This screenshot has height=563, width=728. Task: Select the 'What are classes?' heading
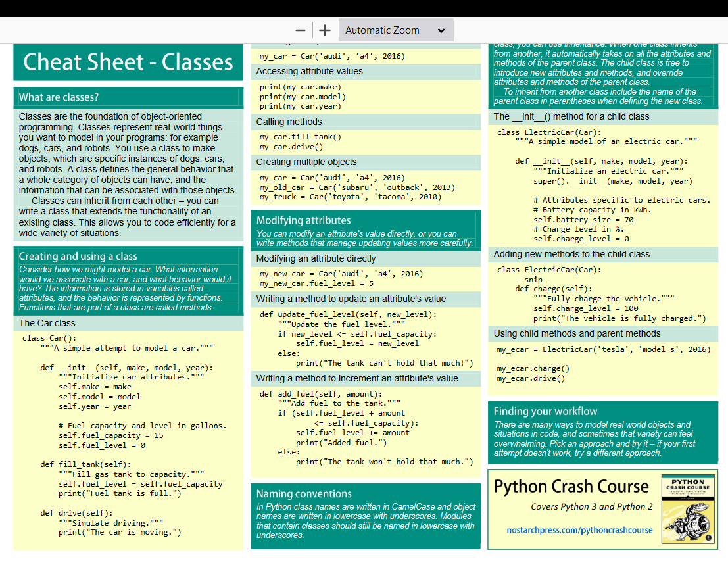point(59,97)
